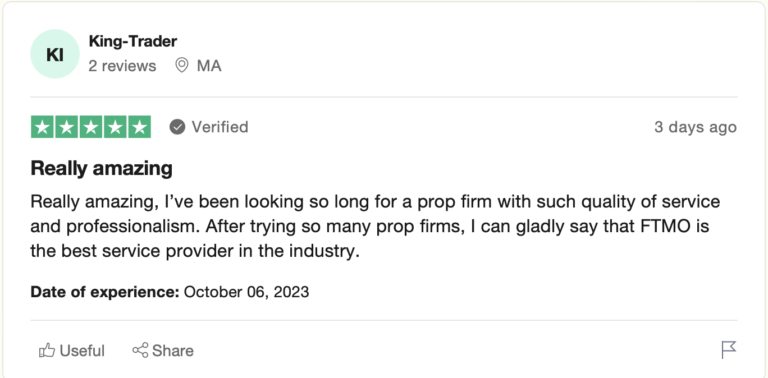The width and height of the screenshot is (768, 378).
Task: Flag this review with the flag icon
Action: point(729,350)
